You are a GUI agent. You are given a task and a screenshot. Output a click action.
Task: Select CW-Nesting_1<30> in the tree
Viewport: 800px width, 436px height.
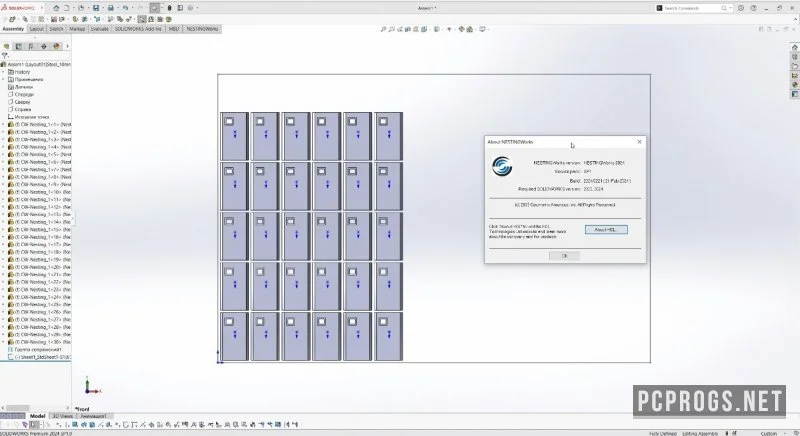(x=39, y=342)
